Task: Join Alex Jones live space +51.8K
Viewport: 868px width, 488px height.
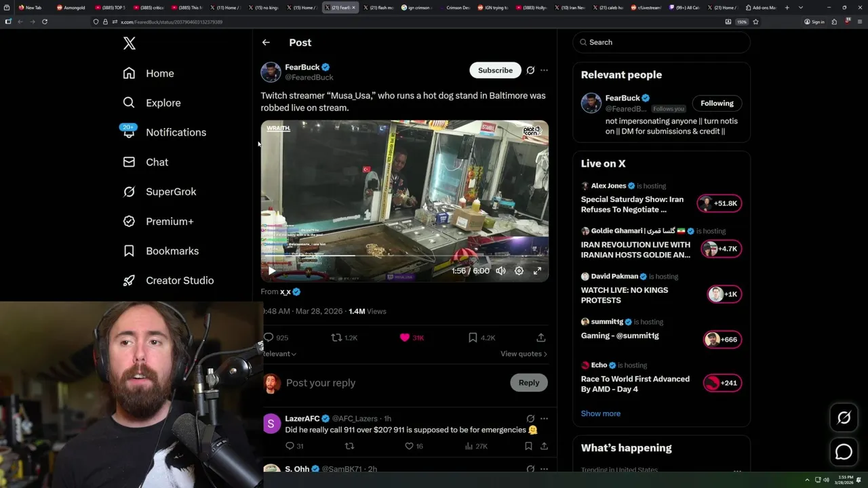Action: click(719, 203)
